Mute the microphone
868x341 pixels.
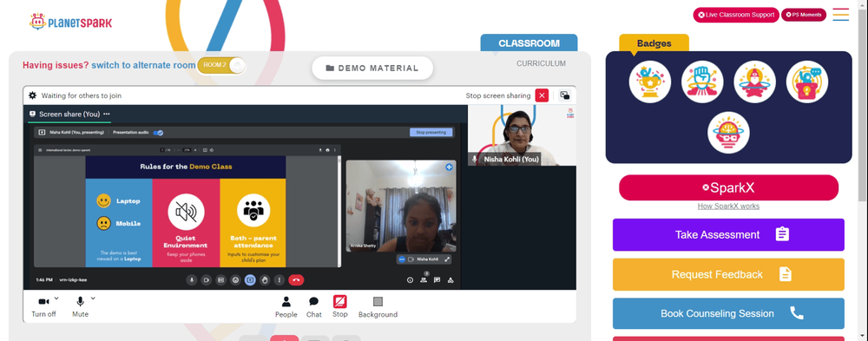[x=80, y=306]
